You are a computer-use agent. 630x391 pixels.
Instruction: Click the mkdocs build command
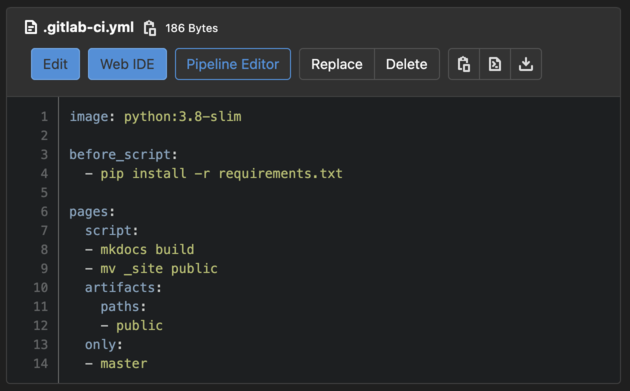tap(147, 250)
